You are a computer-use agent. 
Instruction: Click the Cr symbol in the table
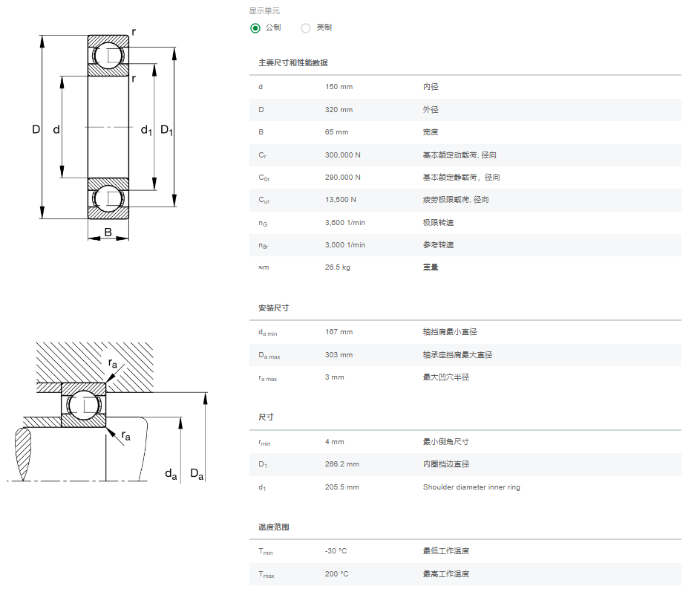263,155
